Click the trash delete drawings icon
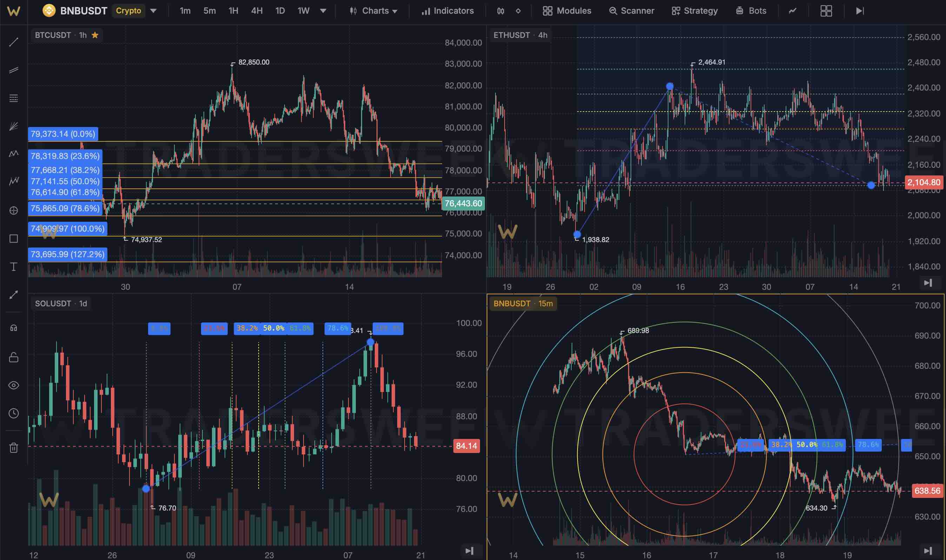The width and height of the screenshot is (946, 560). pyautogui.click(x=14, y=448)
